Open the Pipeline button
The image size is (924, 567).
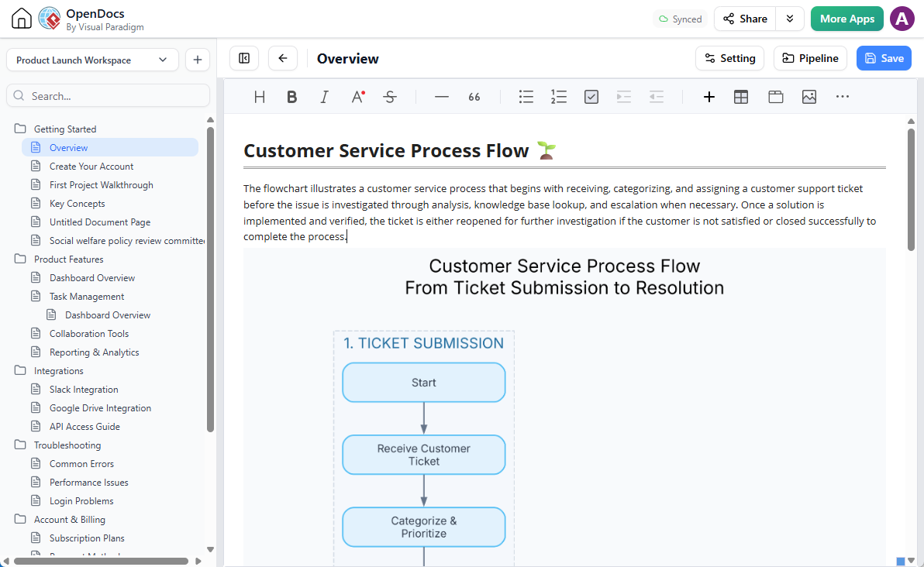click(x=810, y=58)
